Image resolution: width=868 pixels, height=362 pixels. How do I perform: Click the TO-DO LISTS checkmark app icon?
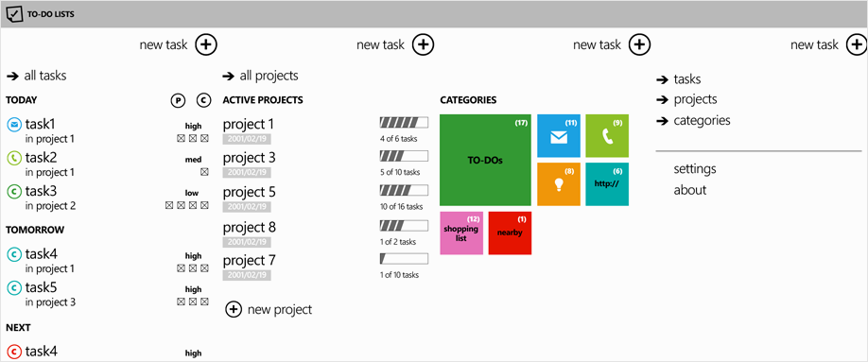[x=13, y=14]
